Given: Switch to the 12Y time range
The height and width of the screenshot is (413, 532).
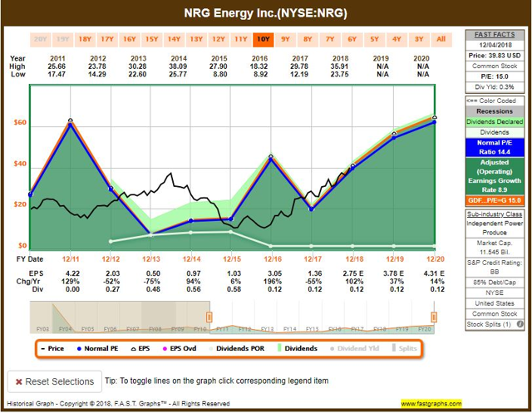Looking at the screenshot, I should point(219,39).
